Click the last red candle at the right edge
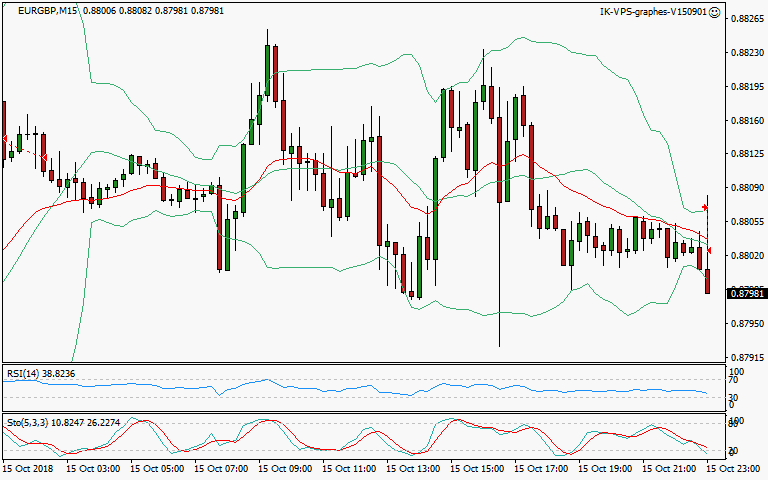Viewport: 768px width, 480px height. click(x=707, y=281)
